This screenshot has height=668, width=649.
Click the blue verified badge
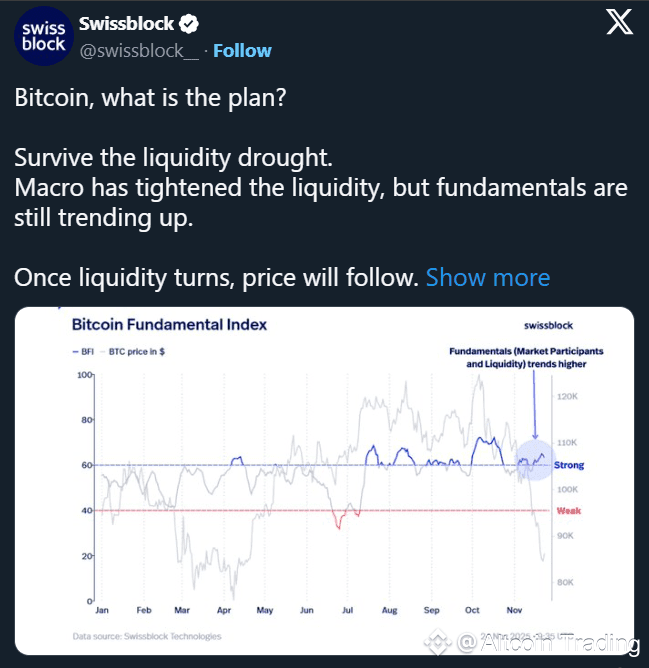click(188, 23)
